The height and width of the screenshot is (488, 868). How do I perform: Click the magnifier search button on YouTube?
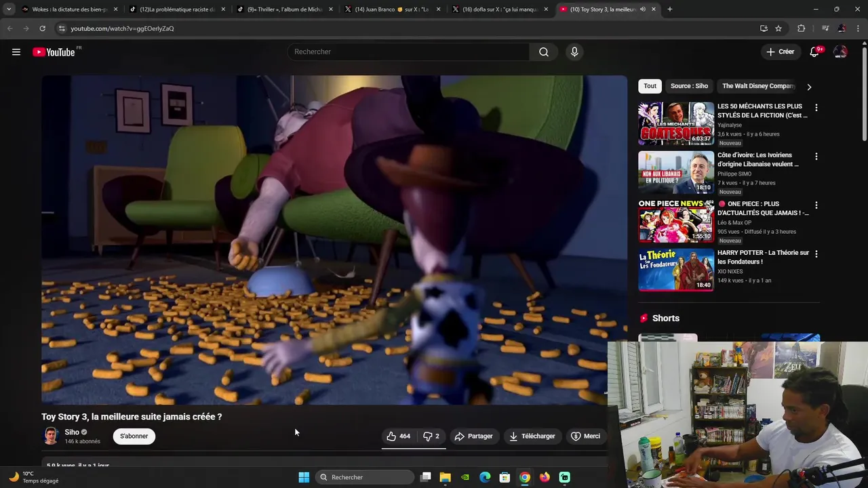click(x=543, y=52)
